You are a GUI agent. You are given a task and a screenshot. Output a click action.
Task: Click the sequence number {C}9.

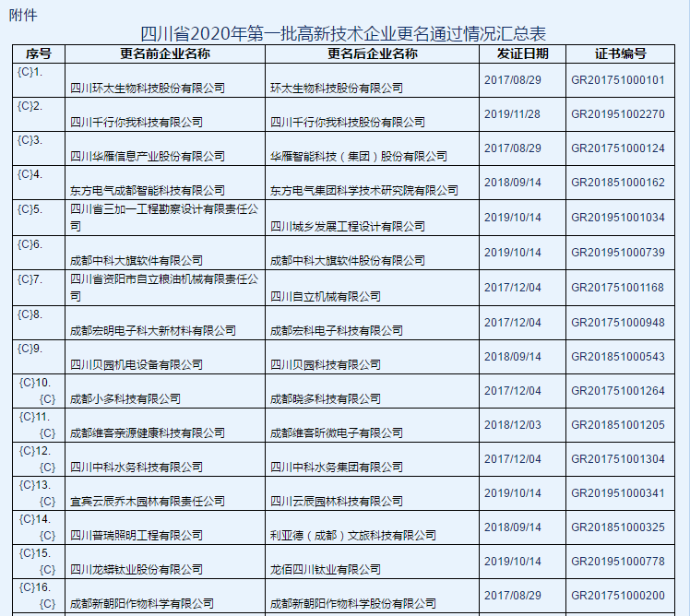click(30, 349)
